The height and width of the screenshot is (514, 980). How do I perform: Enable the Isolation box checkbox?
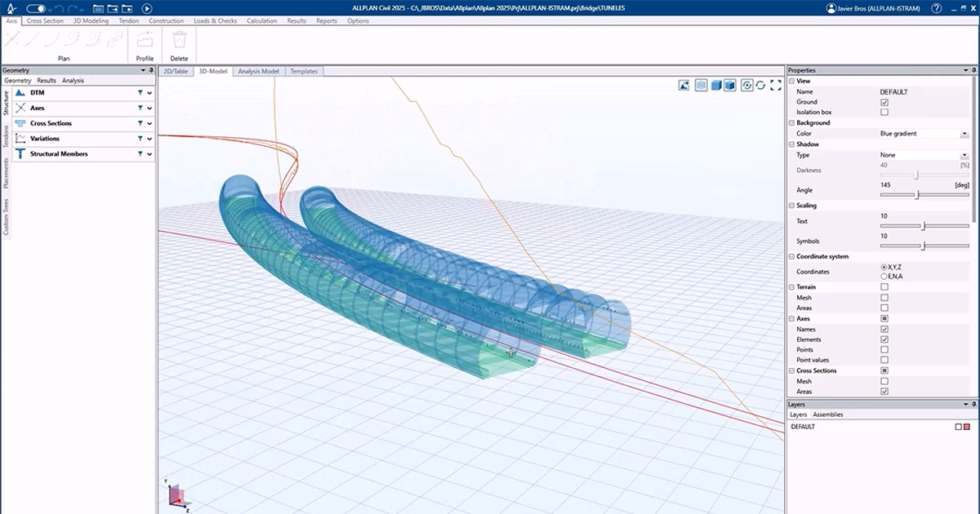point(884,112)
